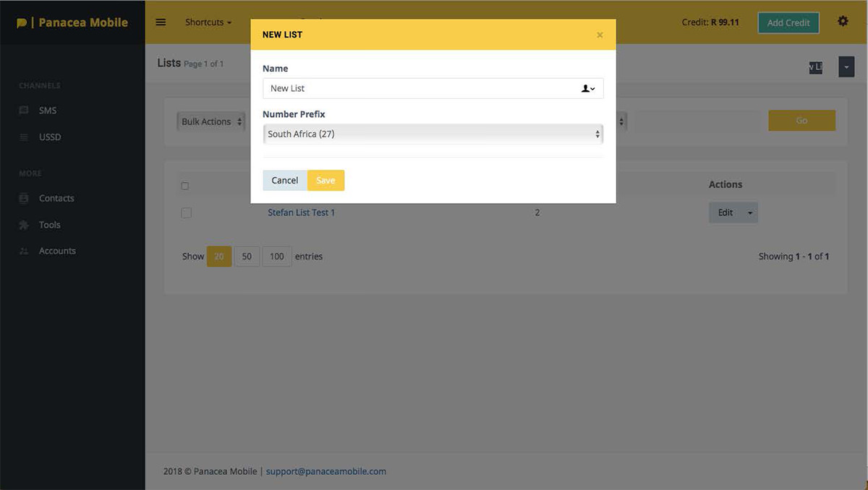Open the Shortcuts menu
The image size is (868, 490).
(x=208, y=22)
